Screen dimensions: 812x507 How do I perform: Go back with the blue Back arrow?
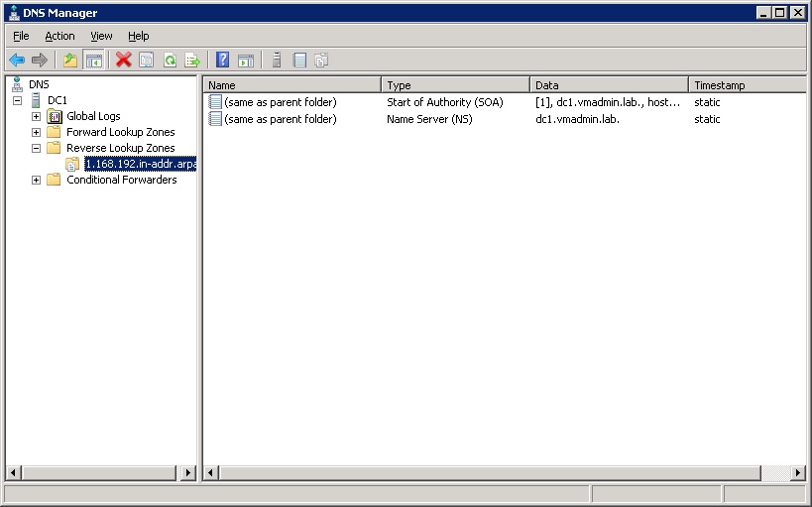(x=17, y=61)
